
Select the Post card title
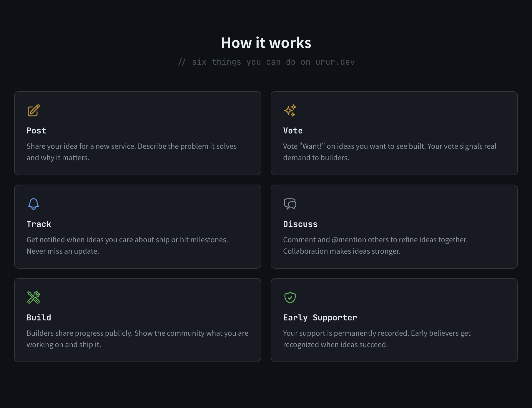pyautogui.click(x=36, y=131)
